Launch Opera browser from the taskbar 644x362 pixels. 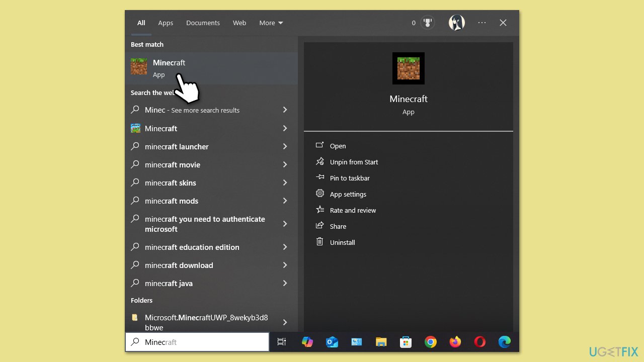(480, 342)
